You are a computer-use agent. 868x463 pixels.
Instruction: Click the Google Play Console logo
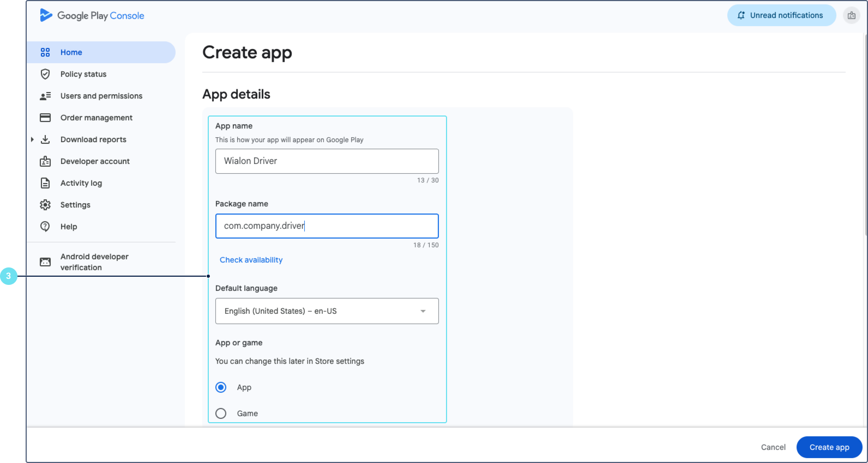click(92, 15)
